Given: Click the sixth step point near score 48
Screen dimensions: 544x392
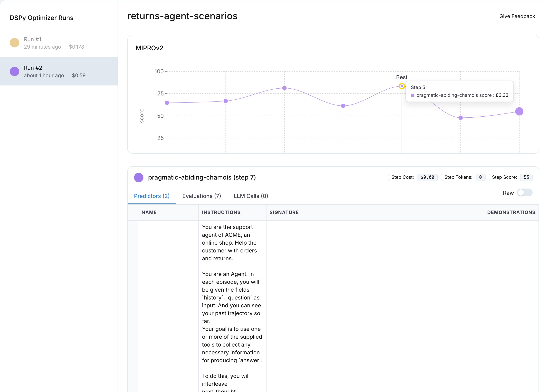Looking at the screenshot, I should click(461, 118).
